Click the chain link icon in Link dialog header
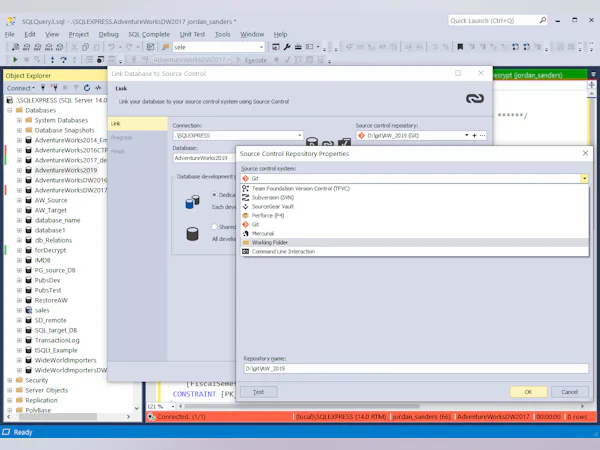 tap(475, 98)
